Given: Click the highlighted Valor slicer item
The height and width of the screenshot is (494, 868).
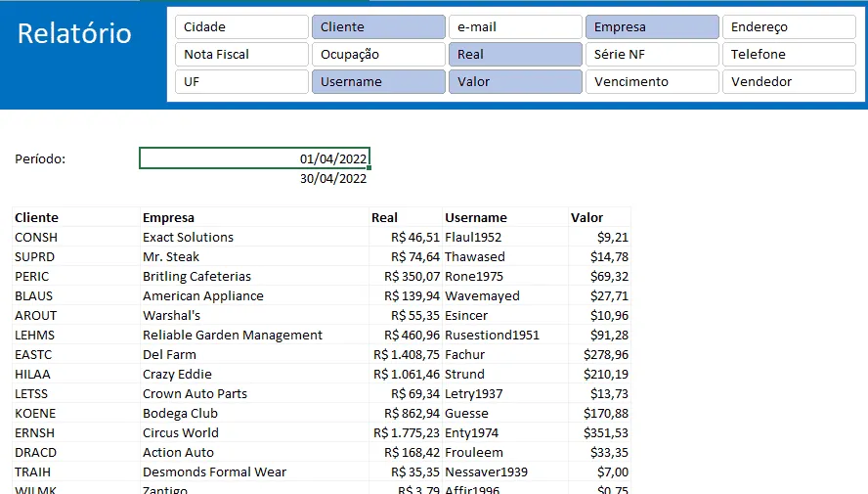Looking at the screenshot, I should [515, 81].
